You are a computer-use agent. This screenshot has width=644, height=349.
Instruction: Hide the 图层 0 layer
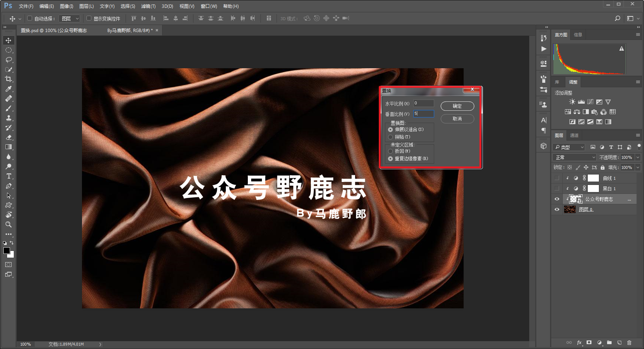(557, 210)
